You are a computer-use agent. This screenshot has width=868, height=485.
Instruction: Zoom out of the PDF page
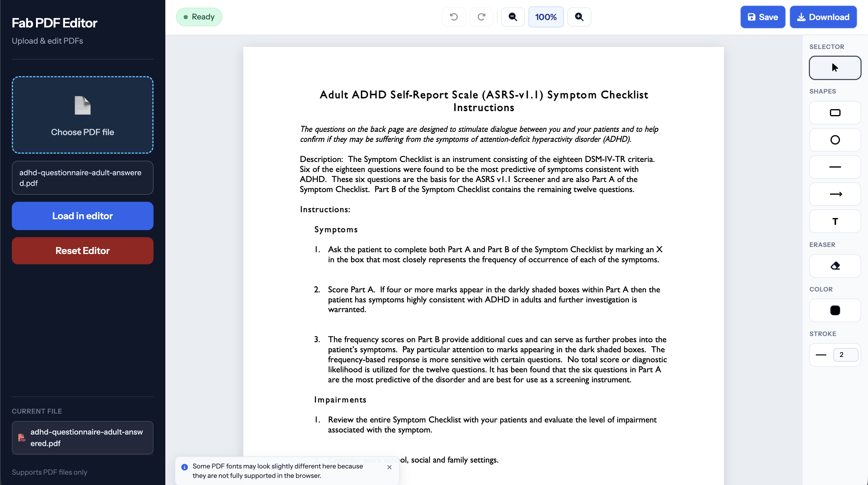513,17
